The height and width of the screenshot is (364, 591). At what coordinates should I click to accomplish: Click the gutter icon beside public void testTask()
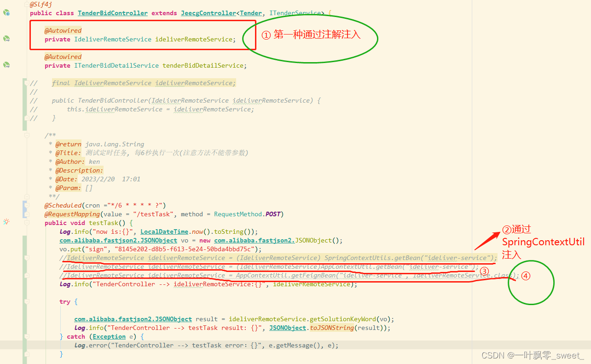[x=6, y=222]
